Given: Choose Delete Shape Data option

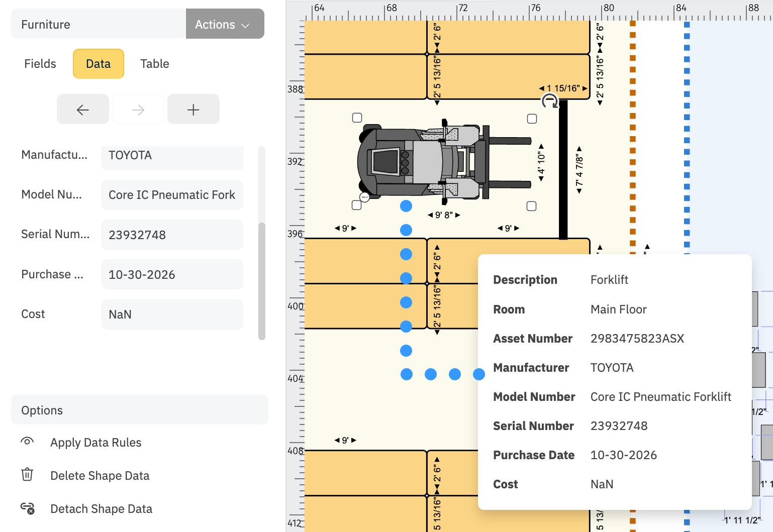Looking at the screenshot, I should [x=100, y=476].
